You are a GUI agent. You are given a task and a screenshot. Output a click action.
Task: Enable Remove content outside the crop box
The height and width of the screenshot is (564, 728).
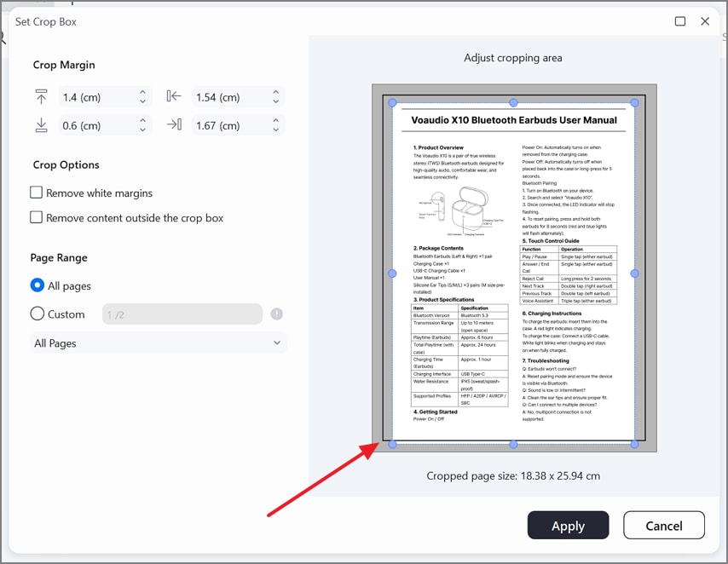pos(36,216)
